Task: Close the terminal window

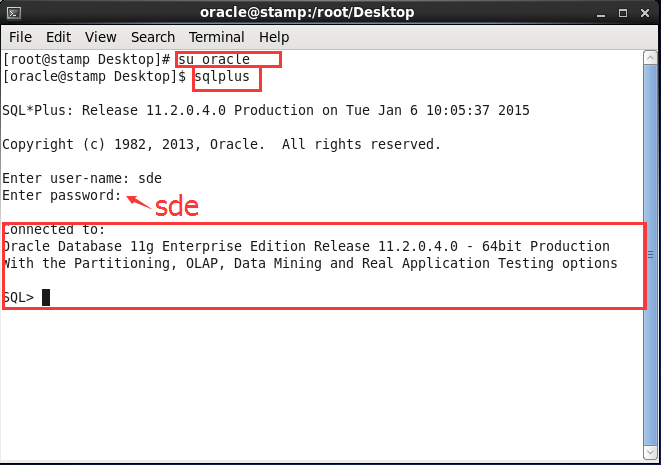Action: click(x=645, y=13)
